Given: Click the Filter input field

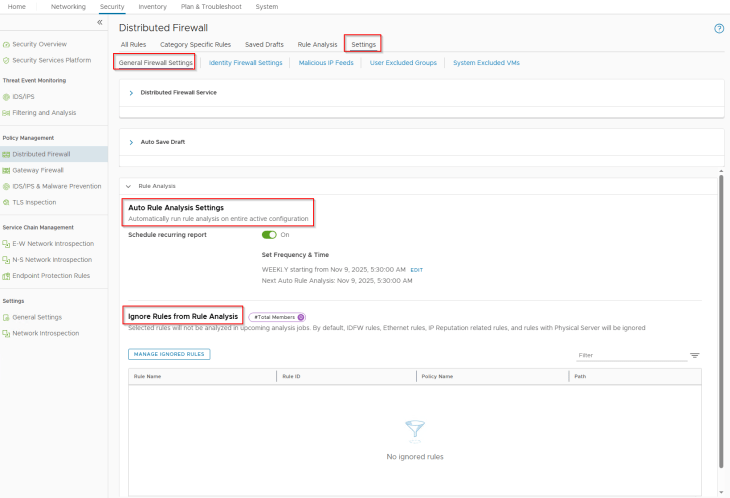Looking at the screenshot, I should (630, 355).
